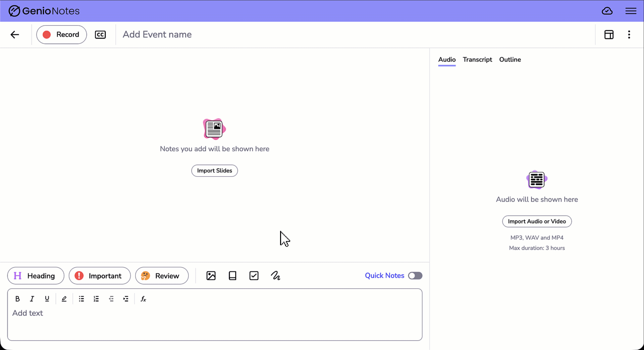Open the hamburger main menu
Viewport: 644px width, 350px height.
pos(631,11)
